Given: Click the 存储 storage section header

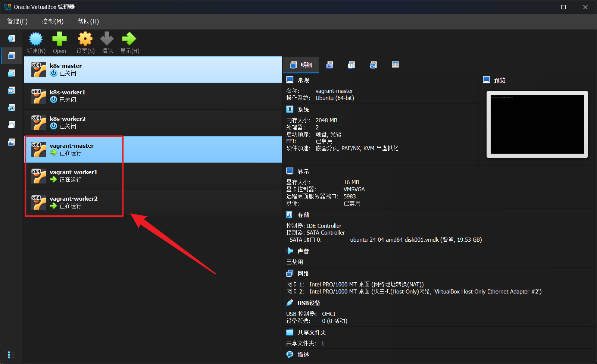Looking at the screenshot, I should 303,215.
